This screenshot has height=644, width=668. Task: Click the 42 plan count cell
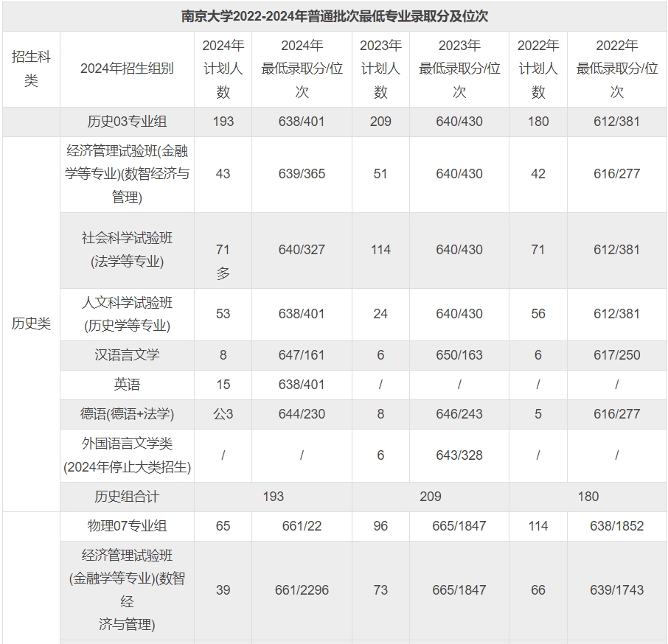[x=538, y=174]
